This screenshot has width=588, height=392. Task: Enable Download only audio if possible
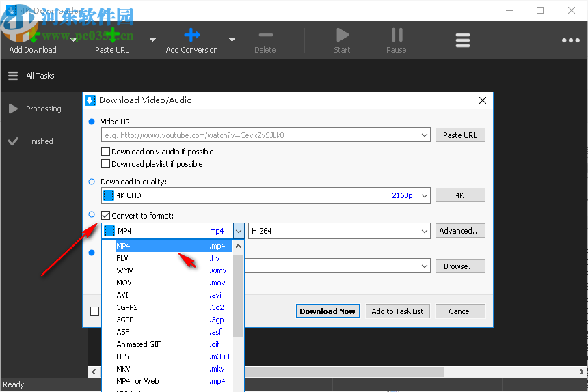[x=106, y=151]
